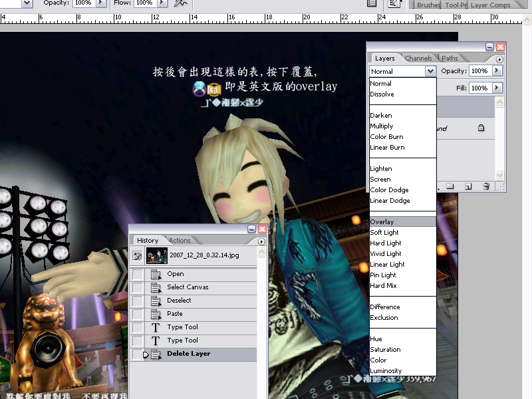Image resolution: width=532 pixels, height=399 pixels.
Task: Open the brush Opacity popup arrow in options bar
Action: pos(100,3)
